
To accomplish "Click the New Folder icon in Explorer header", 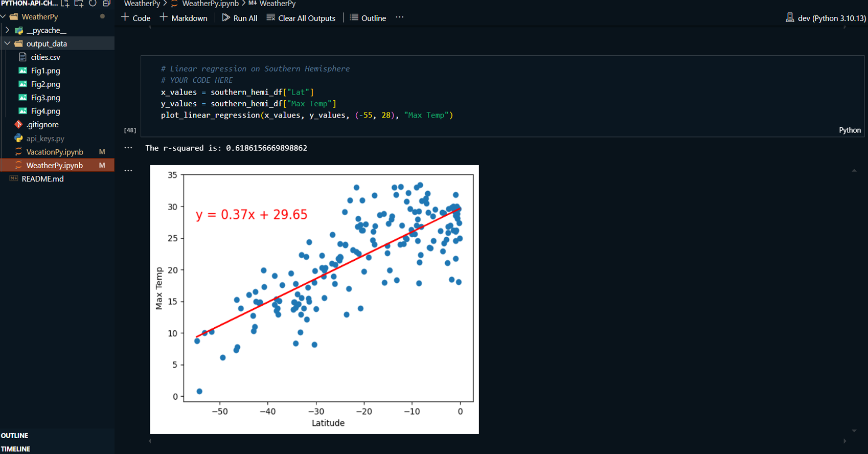I will click(79, 4).
